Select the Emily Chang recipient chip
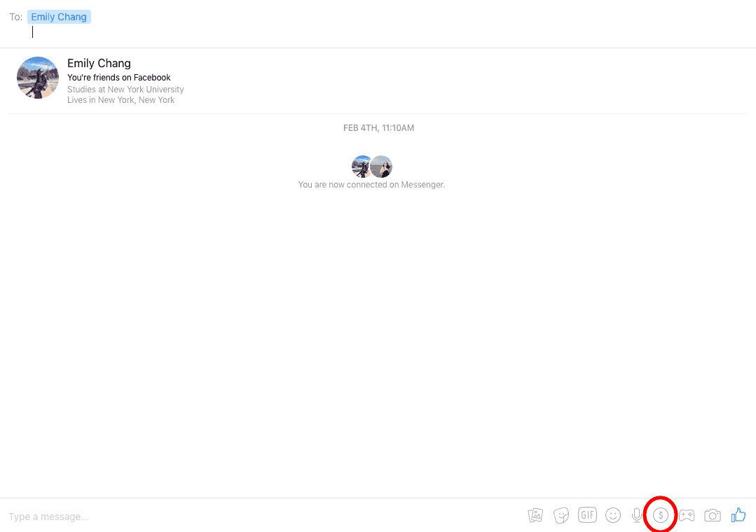 (x=59, y=17)
